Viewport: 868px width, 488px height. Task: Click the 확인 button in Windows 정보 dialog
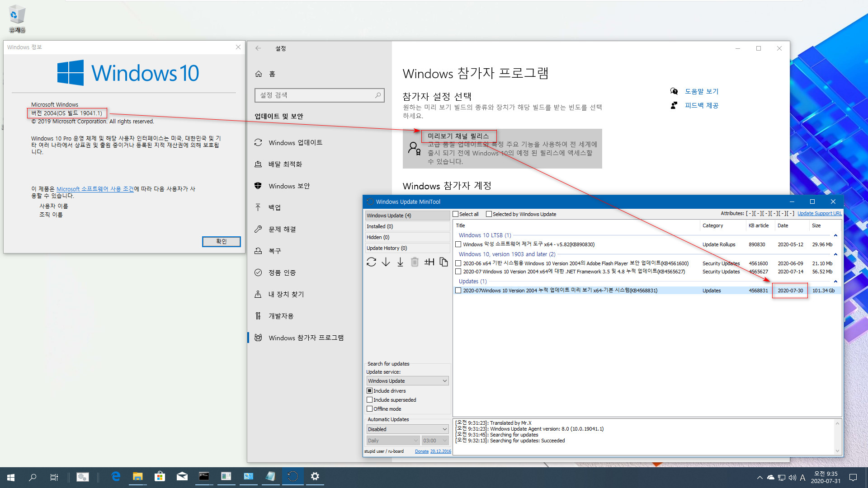tap(221, 241)
